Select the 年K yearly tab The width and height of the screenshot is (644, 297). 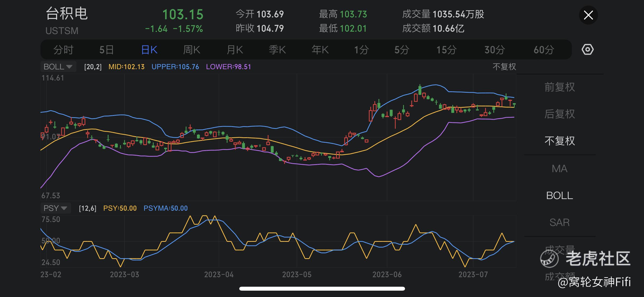[320, 50]
